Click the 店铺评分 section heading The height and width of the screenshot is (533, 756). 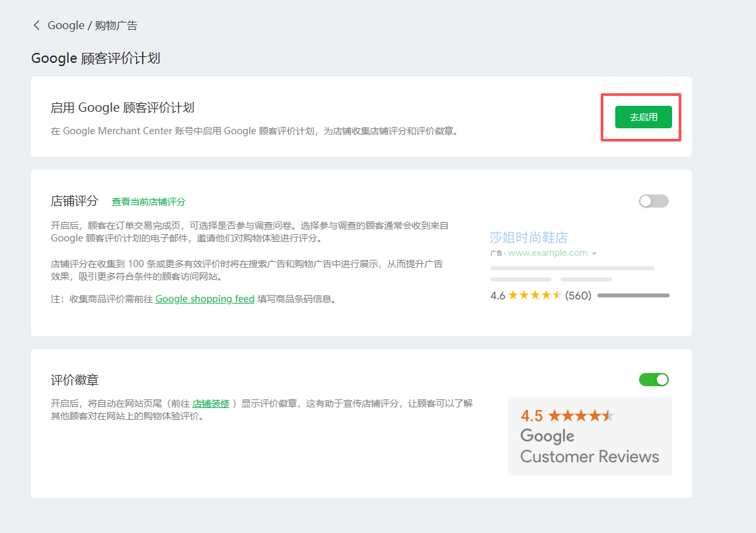(75, 201)
